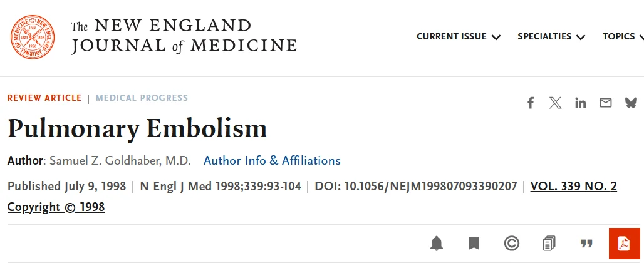
Task: Share article on Bluesky
Action: coord(631,103)
